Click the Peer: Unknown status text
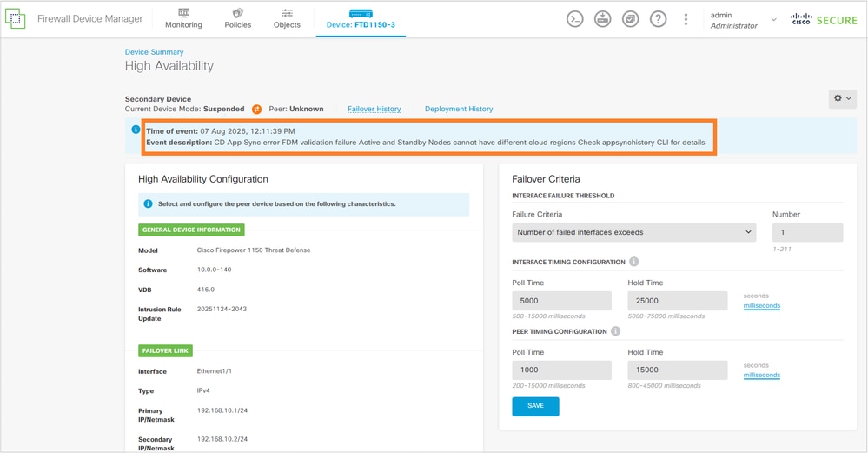Image resolution: width=868 pixels, height=453 pixels. 296,109
